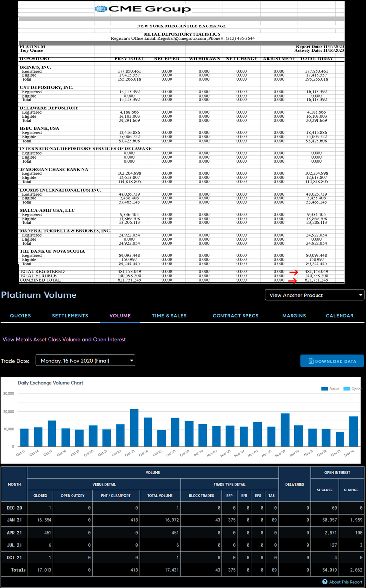Click HSBC BANK, USA depository heading
The width and height of the screenshot is (366, 588).
coord(39,128)
